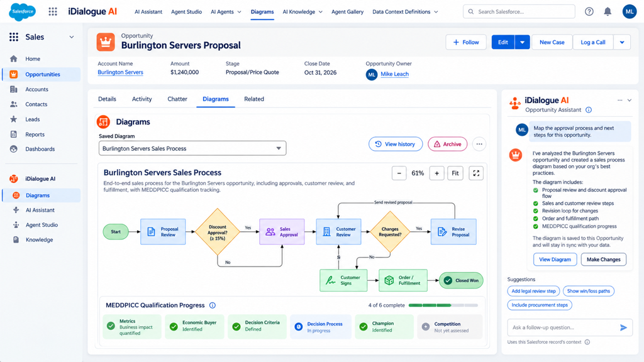Click the Competition not-assessed card
Image resolution: width=644 pixels, height=362 pixels.
pos(449,327)
